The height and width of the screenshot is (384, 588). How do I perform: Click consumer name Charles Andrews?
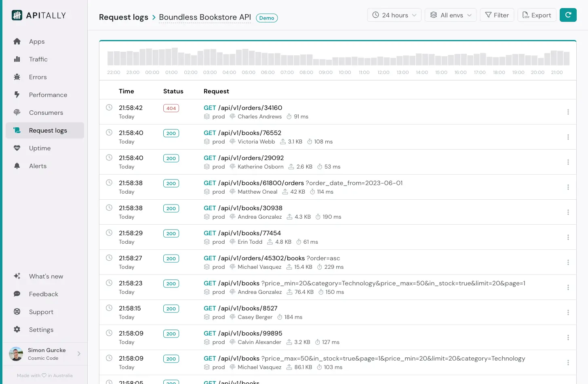pyautogui.click(x=259, y=117)
